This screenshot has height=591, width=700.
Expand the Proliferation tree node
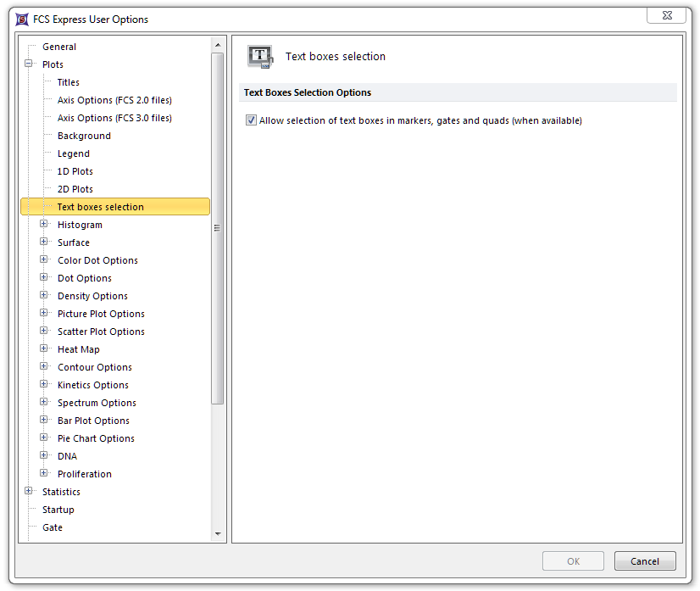(x=44, y=473)
